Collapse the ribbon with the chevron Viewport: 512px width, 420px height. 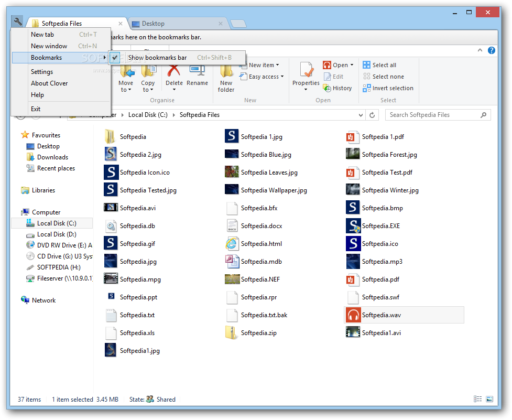click(480, 50)
